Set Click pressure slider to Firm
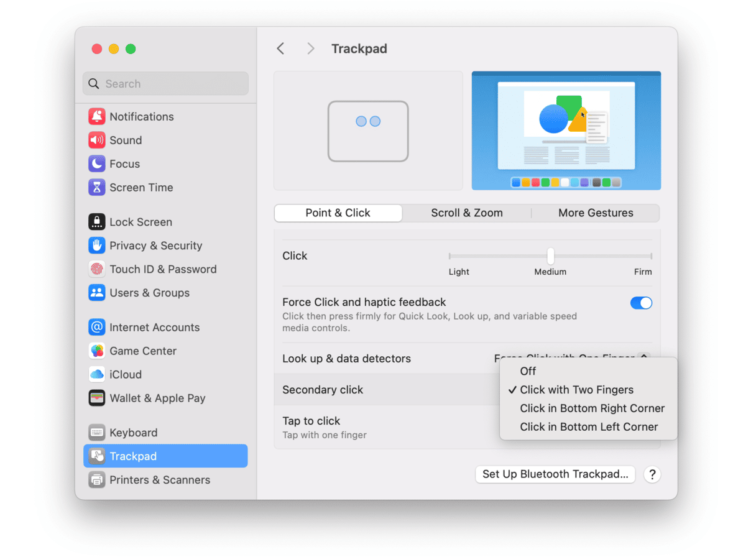756x557 pixels. (650, 255)
